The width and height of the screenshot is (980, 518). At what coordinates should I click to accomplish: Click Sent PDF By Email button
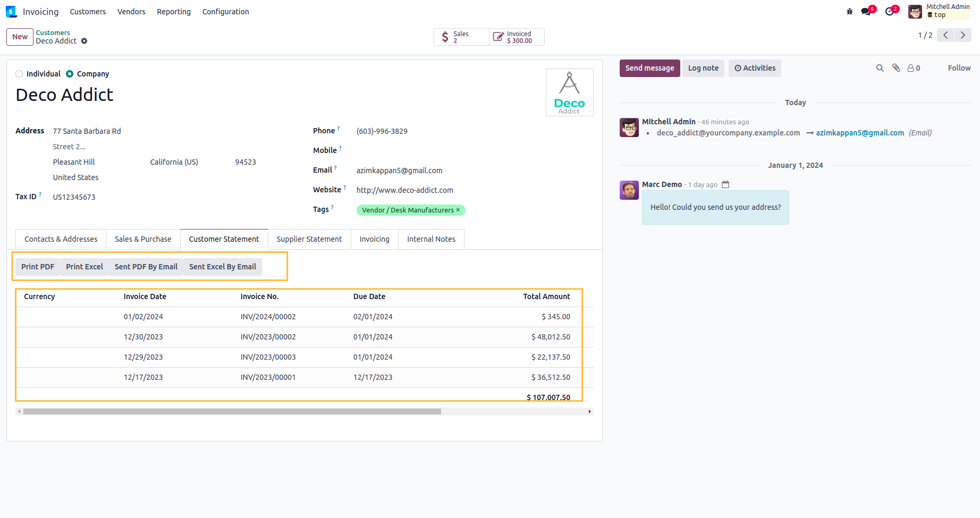146,267
